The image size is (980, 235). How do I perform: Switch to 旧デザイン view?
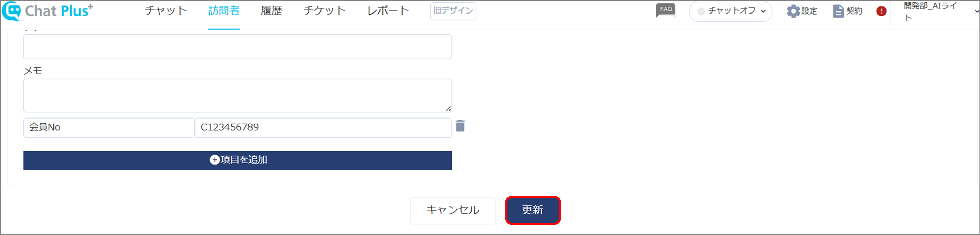coord(453,11)
